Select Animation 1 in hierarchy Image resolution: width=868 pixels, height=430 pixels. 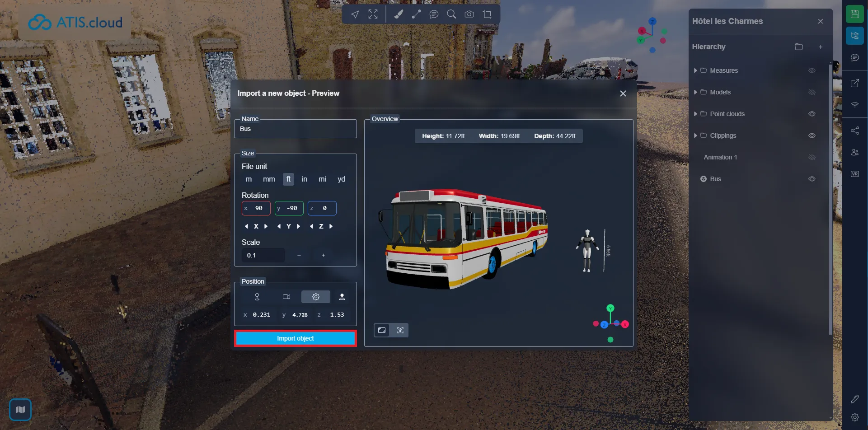click(x=720, y=157)
